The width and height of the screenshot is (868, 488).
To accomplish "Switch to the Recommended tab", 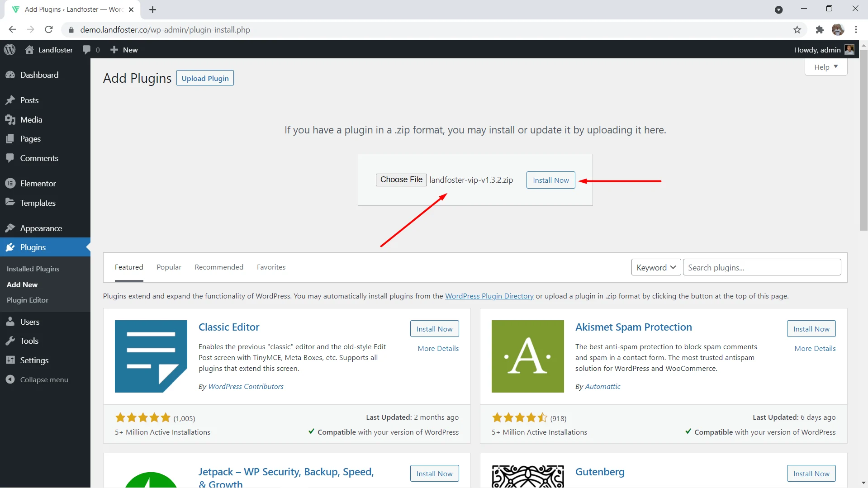I will pos(219,267).
